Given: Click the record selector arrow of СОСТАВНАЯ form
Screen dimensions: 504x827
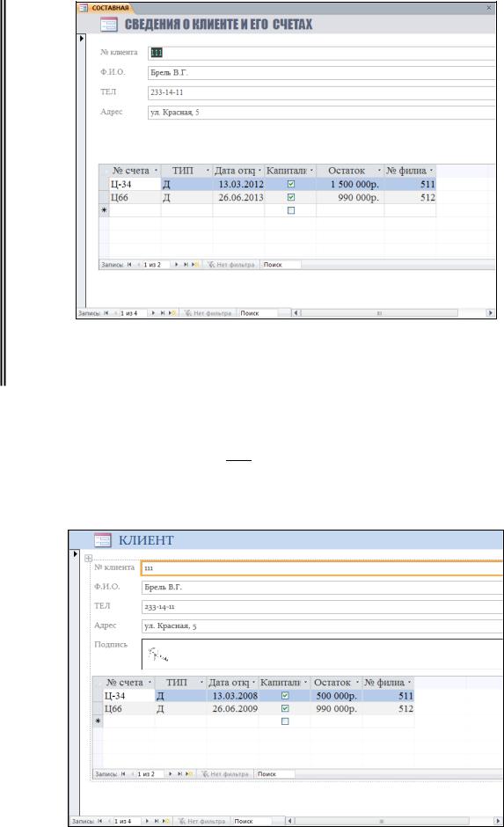Looking at the screenshot, I should click(x=81, y=39).
